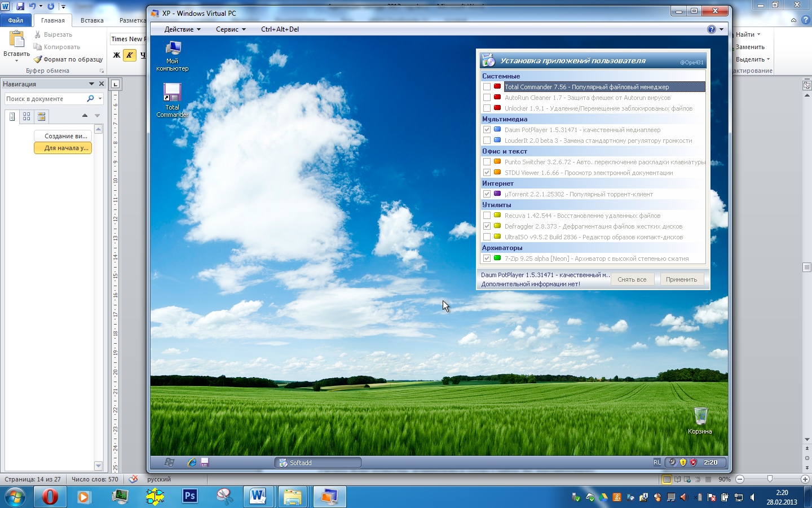The width and height of the screenshot is (812, 508).
Task: Click Windows Explorer folder icon on taskbar
Action: coord(293,497)
